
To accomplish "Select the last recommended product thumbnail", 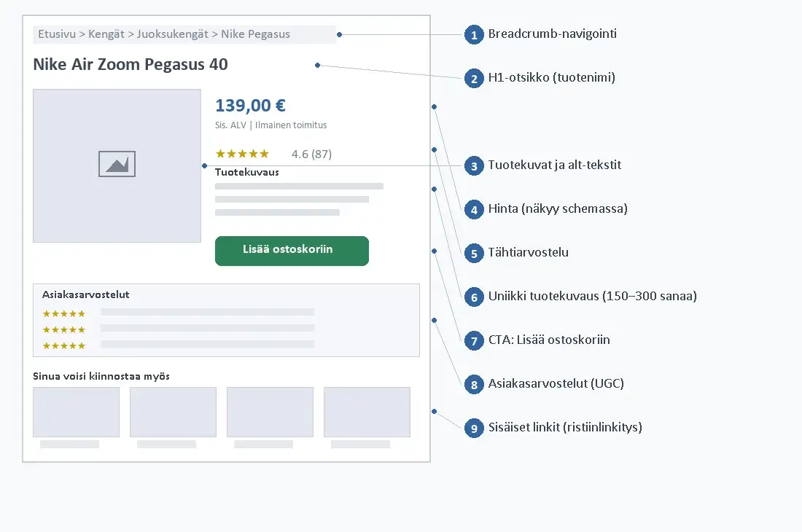I will 367,412.
